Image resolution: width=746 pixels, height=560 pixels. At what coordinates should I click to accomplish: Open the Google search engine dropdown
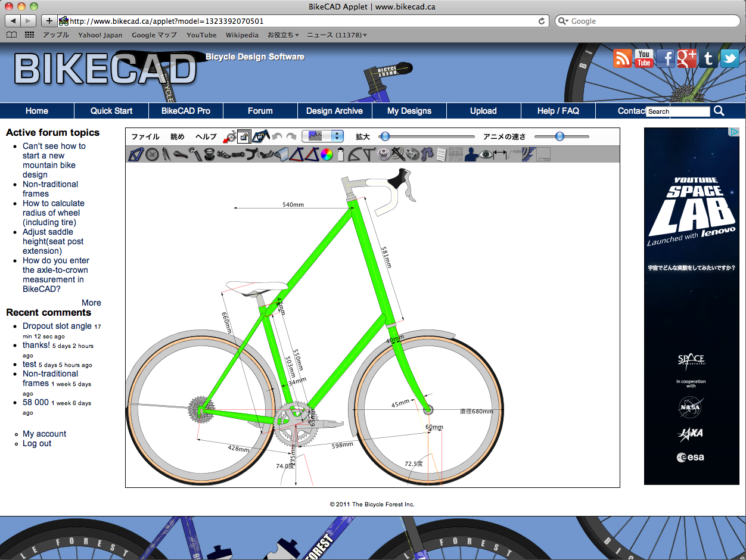564,21
